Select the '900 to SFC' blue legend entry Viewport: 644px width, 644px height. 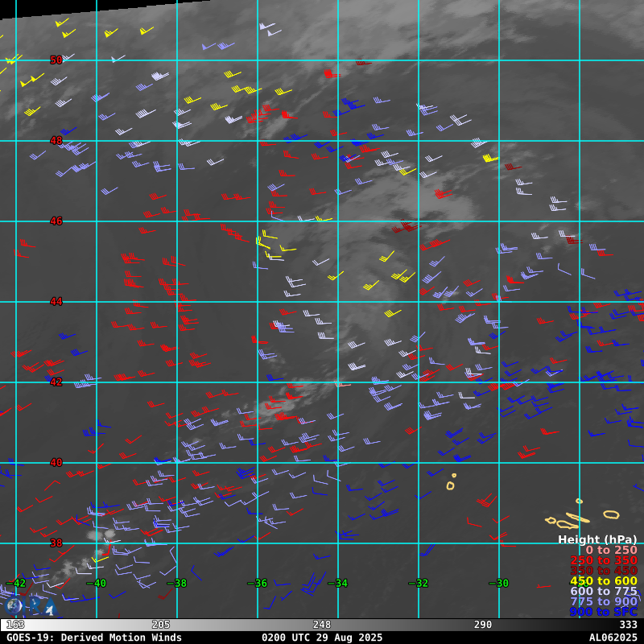pyautogui.click(x=603, y=612)
